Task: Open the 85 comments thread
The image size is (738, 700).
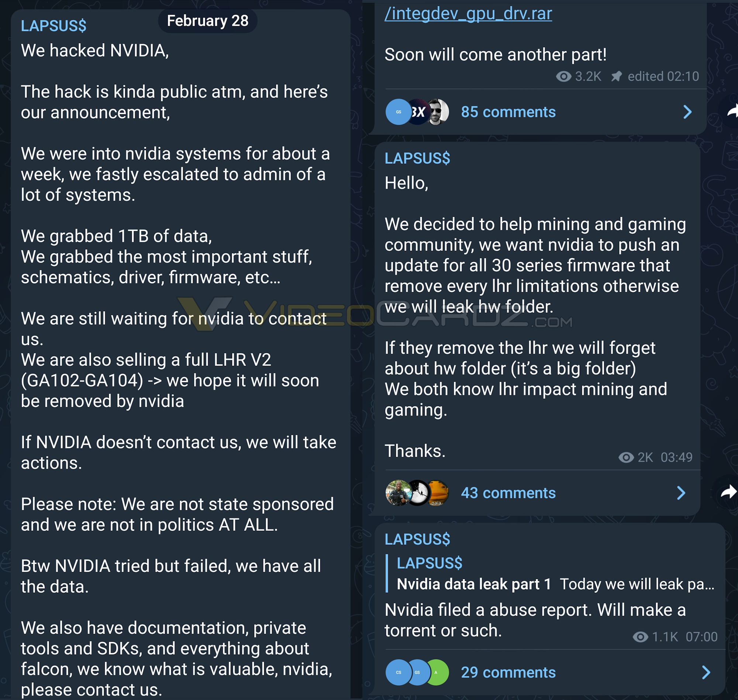Action: pos(508,112)
